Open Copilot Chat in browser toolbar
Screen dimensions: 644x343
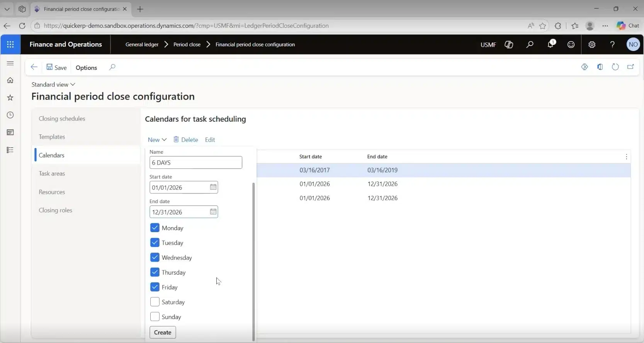pos(628,26)
